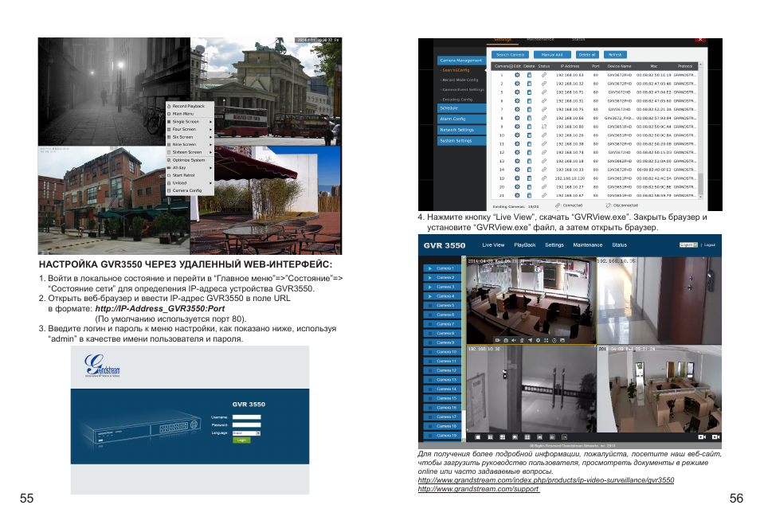Select single-view layout icon in GVR bottom bar
This screenshot has height=532, width=760.
477,437
